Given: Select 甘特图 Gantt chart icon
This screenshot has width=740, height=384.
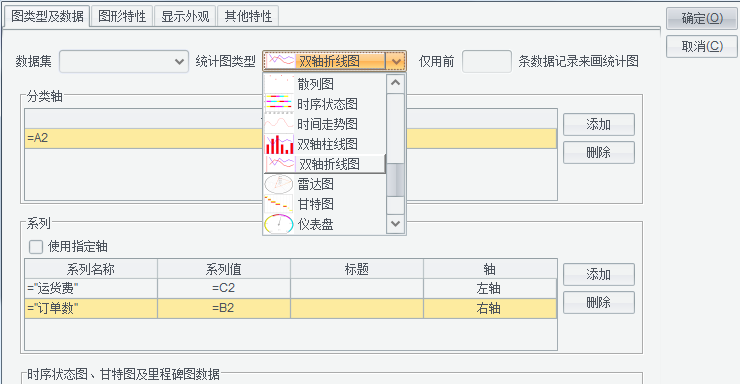Looking at the screenshot, I should click(279, 204).
